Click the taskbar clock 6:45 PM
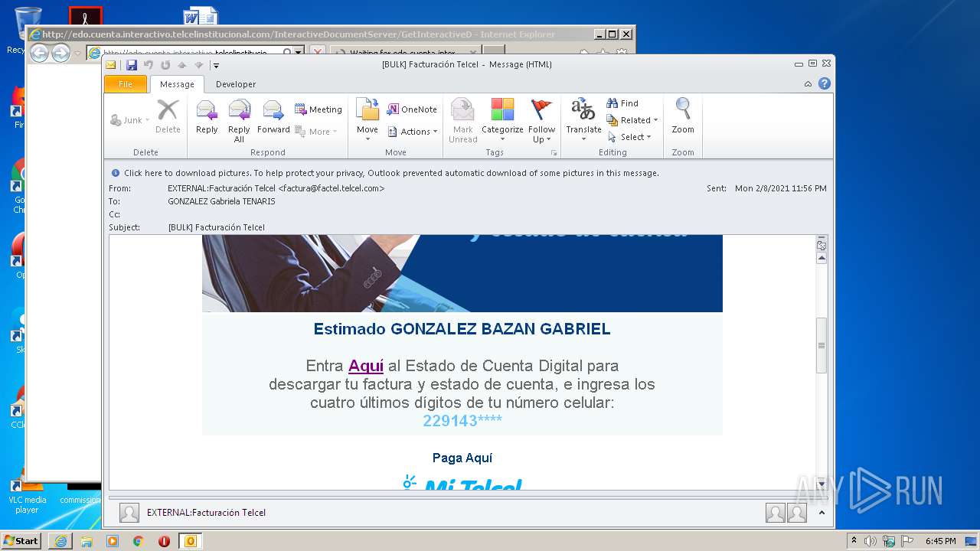Viewport: 980px width, 551px height. (x=940, y=541)
